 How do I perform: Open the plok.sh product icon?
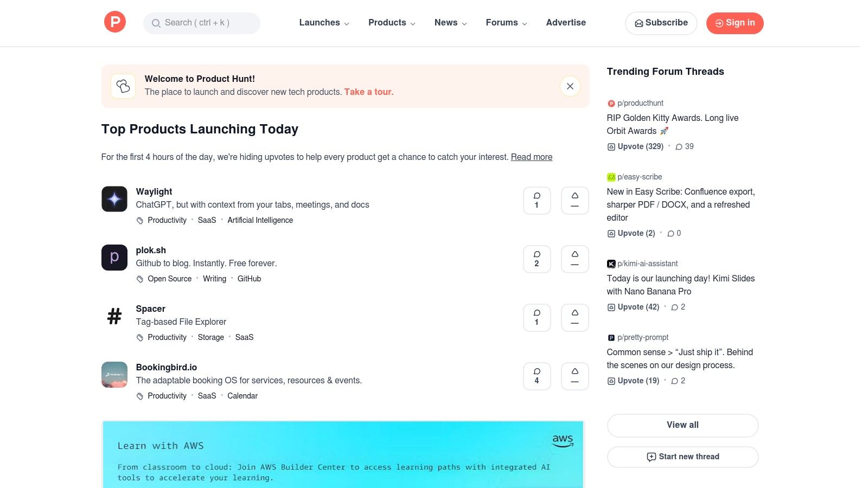click(x=114, y=258)
